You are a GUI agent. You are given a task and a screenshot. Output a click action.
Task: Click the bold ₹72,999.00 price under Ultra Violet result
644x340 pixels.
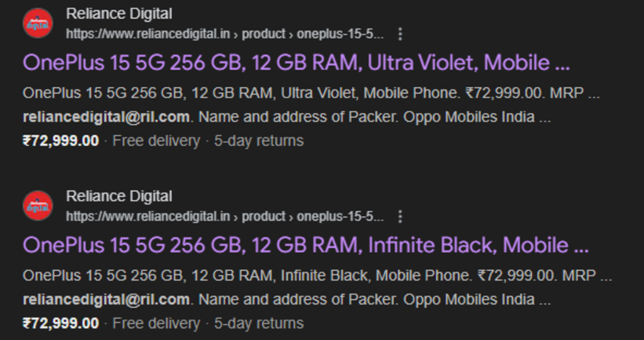pos(61,141)
